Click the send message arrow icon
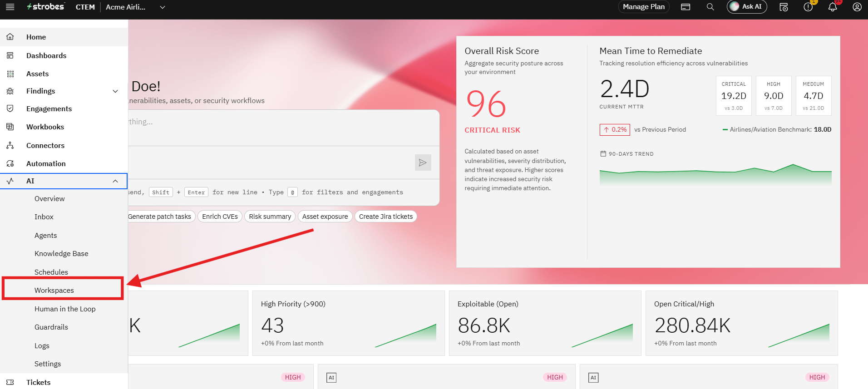868x389 pixels. [423, 162]
